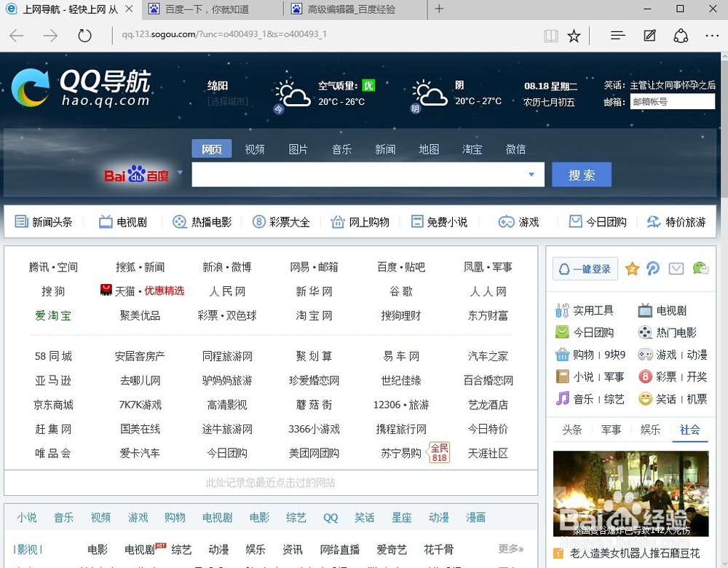Open the 星座 category in bottom bar
Screen dimensions: 728x568
click(402, 517)
